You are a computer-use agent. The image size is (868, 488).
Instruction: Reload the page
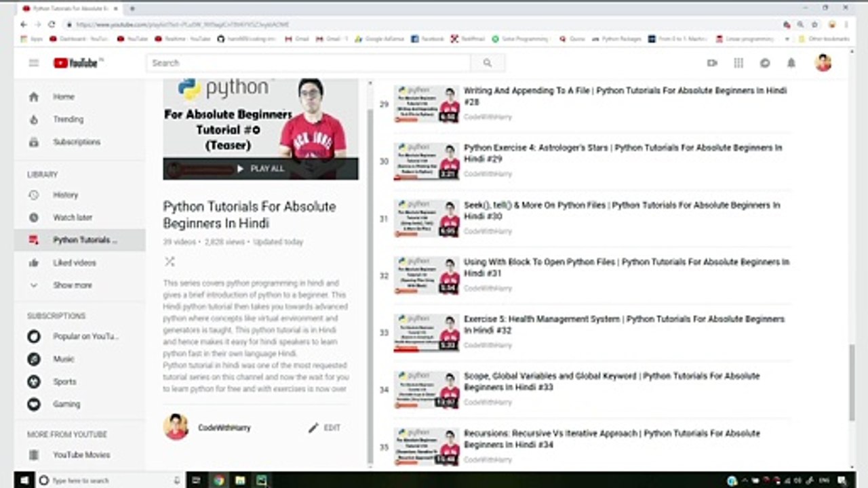click(x=52, y=24)
